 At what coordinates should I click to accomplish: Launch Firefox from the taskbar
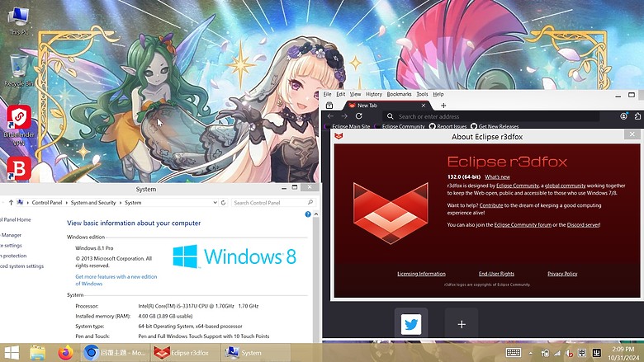65,353
